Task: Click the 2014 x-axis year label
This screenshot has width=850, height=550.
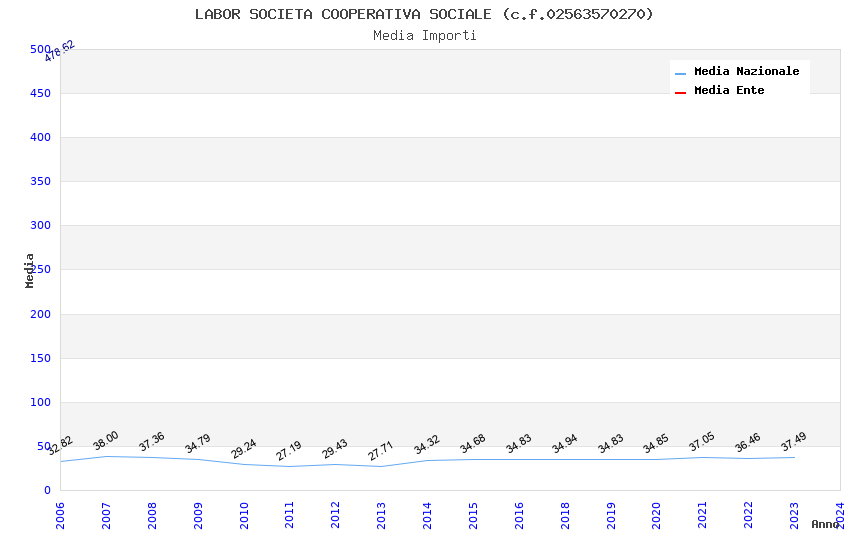Action: (x=427, y=515)
